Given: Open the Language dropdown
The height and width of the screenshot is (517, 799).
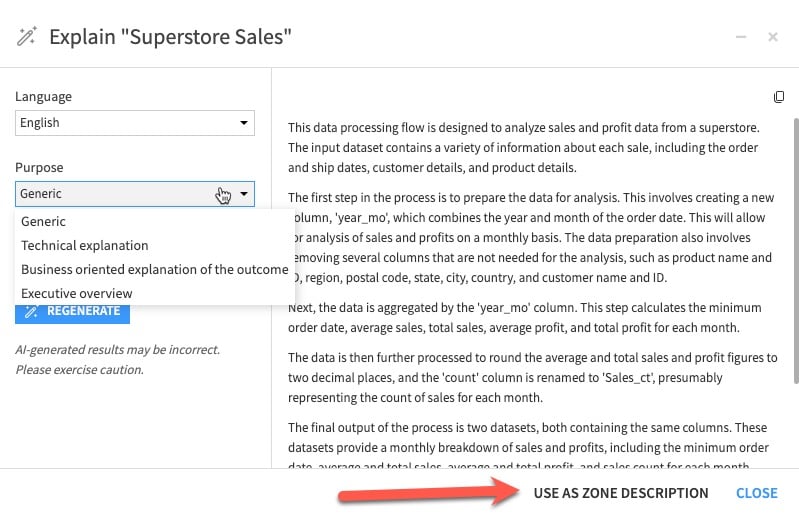Looking at the screenshot, I should tap(134, 123).
